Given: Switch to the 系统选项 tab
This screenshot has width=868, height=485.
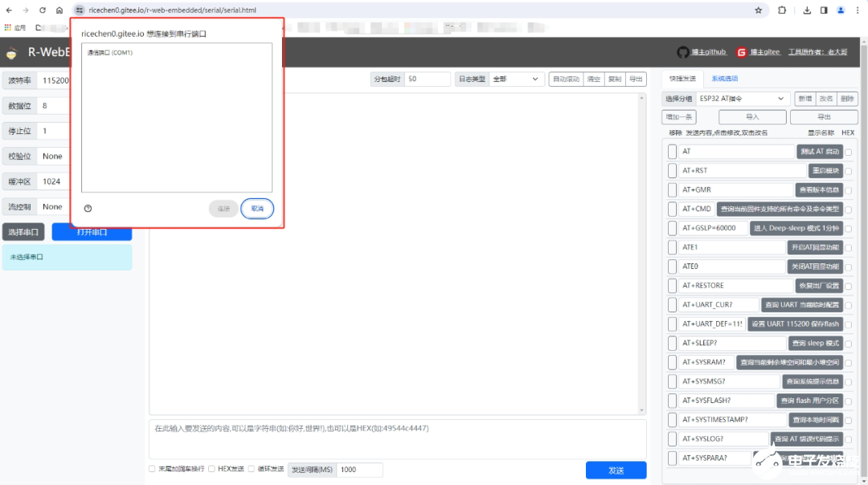Looking at the screenshot, I should click(x=724, y=79).
